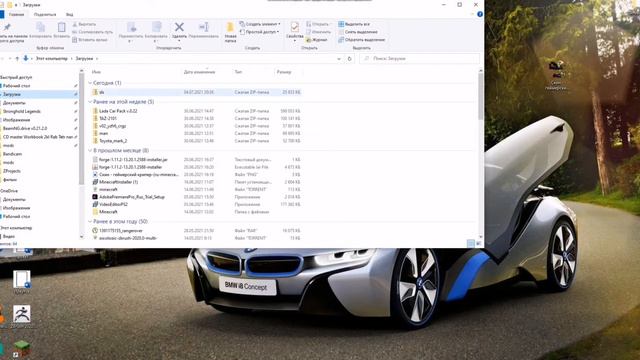
Task: Open Explorer help question-mark icon
Action: click(x=480, y=14)
